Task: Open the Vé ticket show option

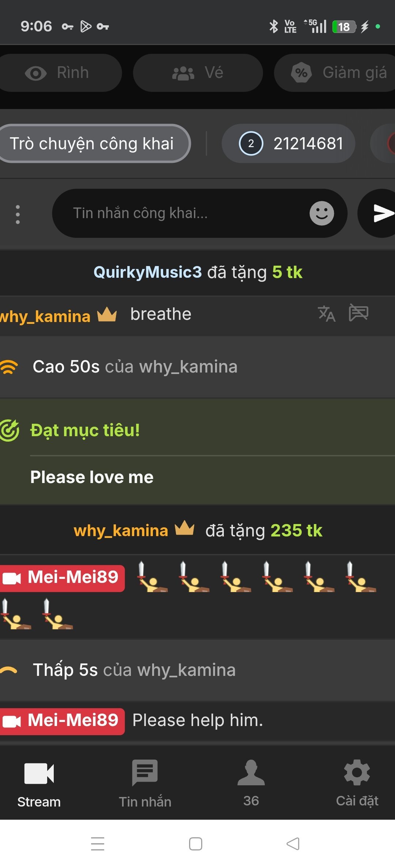Action: [x=198, y=73]
